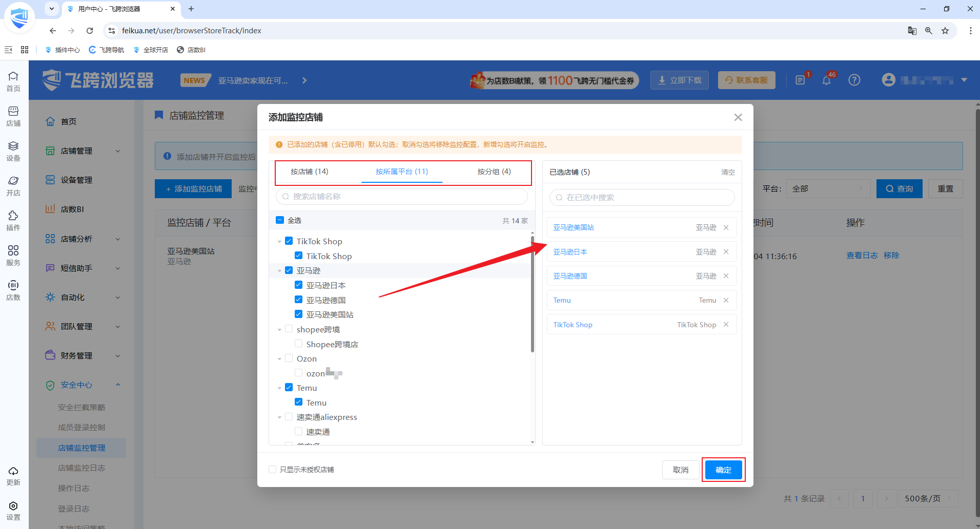Switch to the 按所属平台 (11) tab
The image size is (980, 529).
click(x=402, y=172)
